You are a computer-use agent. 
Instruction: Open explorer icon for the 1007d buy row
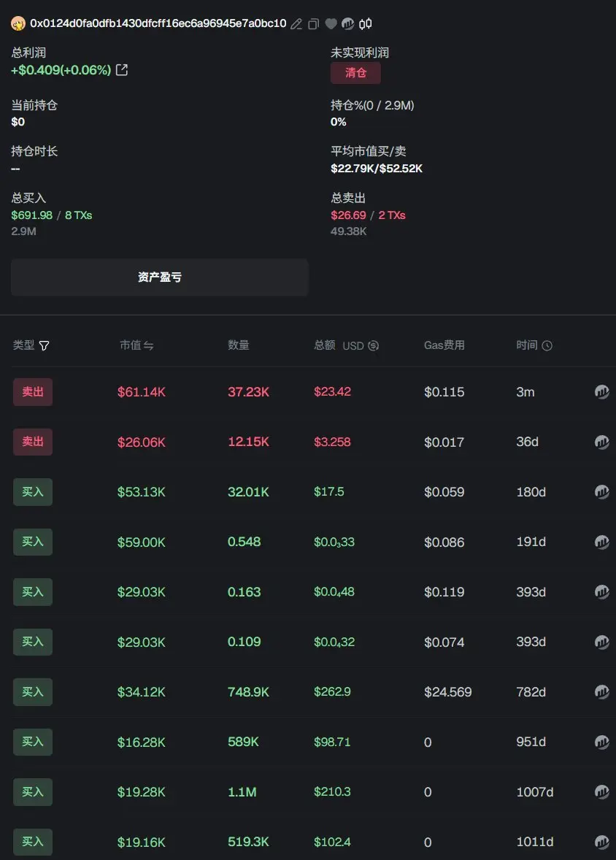coord(601,792)
